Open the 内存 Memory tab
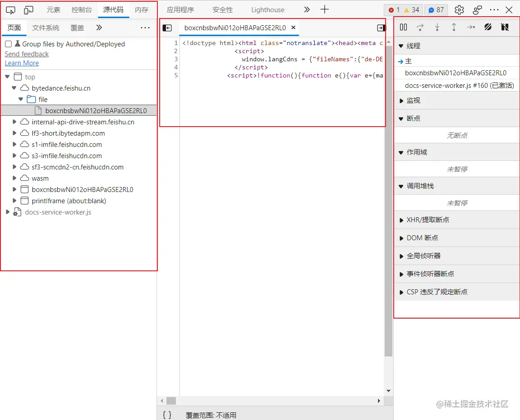Viewport: 520px width, 420px height. [142, 10]
